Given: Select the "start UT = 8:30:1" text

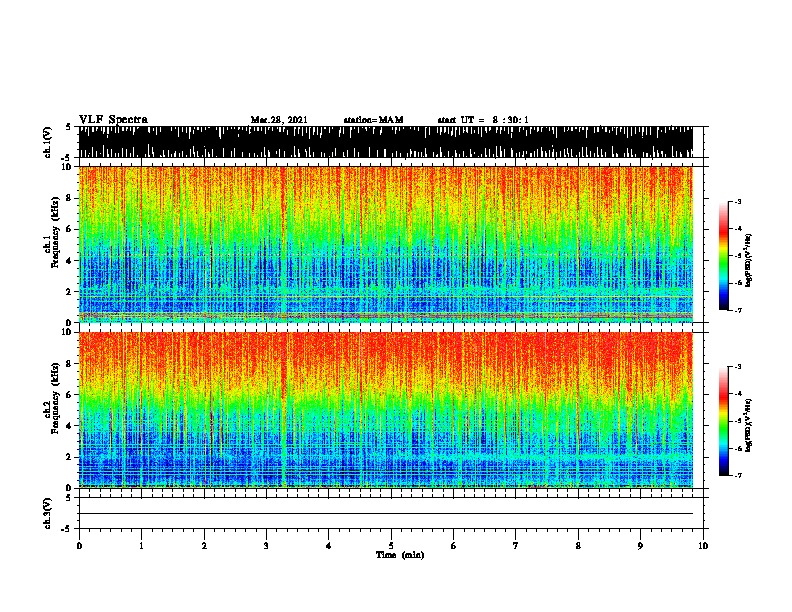Looking at the screenshot, I should point(483,120).
